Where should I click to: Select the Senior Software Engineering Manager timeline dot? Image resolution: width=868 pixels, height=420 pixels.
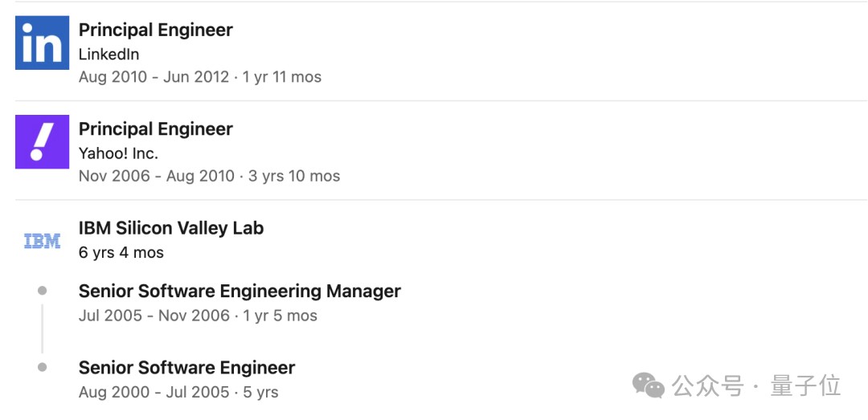point(43,291)
